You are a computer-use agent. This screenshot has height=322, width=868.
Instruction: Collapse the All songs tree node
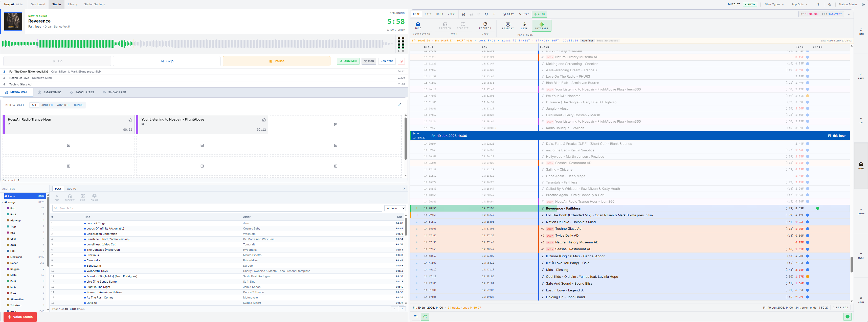pos(2,202)
